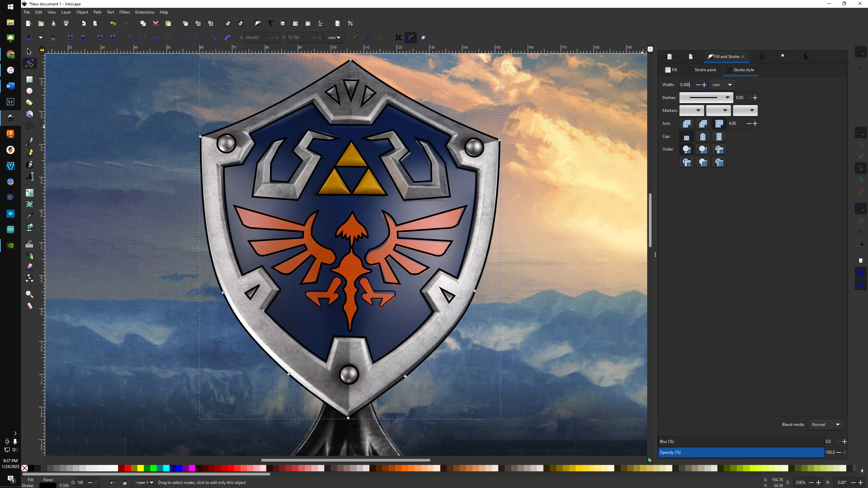
Task: Click the Undo arrow icon
Action: (113, 23)
